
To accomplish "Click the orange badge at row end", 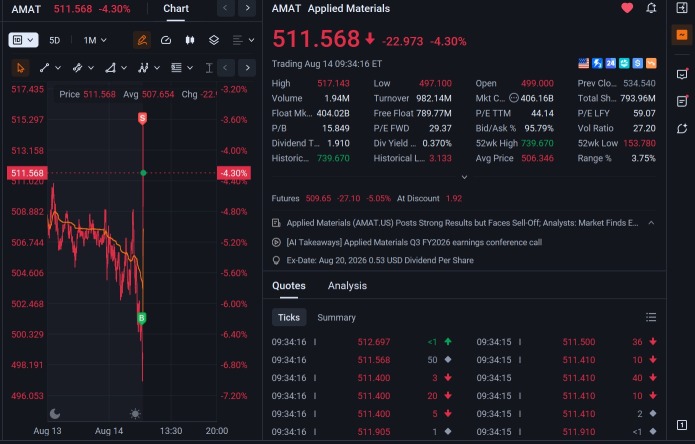I will coord(651,63).
